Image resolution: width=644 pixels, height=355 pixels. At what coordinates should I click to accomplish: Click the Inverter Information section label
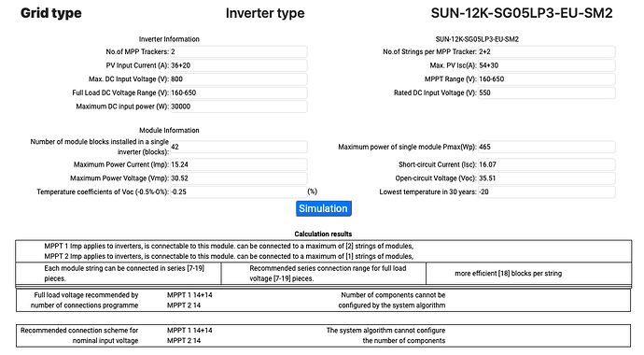(169, 39)
